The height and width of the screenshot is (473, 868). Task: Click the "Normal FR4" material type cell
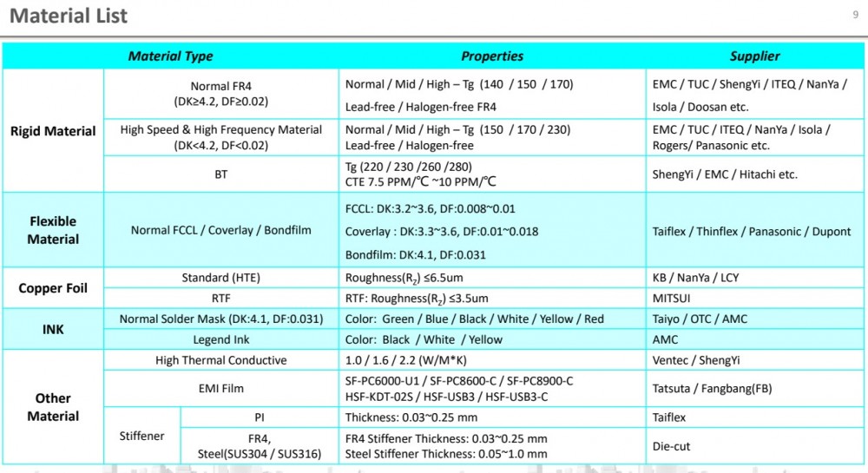(220, 94)
